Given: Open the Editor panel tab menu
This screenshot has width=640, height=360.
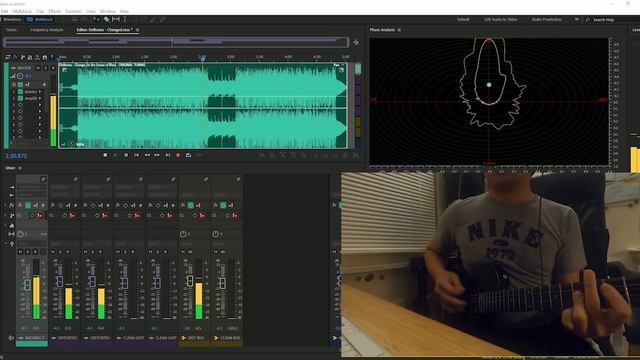Looking at the screenshot, I should pos(138,30).
